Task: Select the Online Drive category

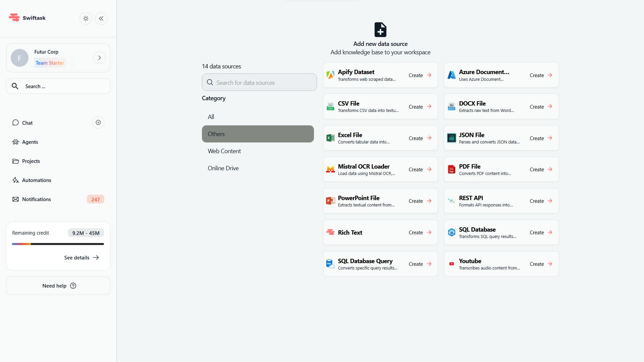Action: (x=223, y=168)
